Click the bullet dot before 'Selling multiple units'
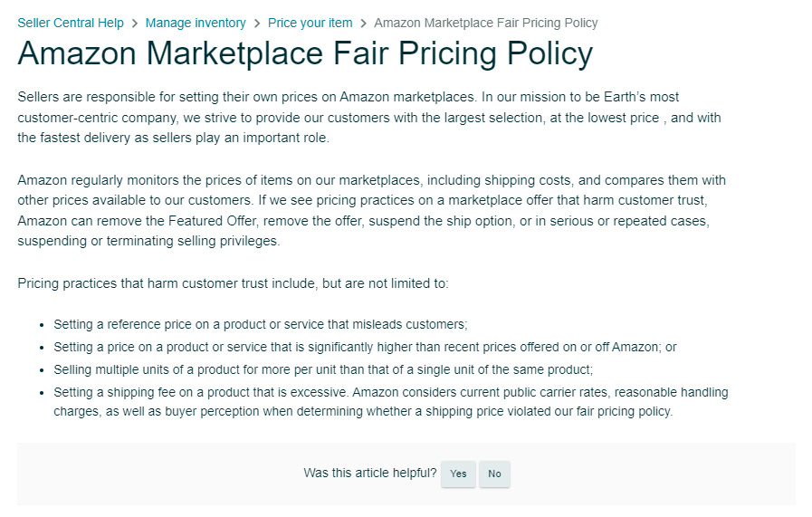This screenshot has height=517, width=812. pos(42,371)
